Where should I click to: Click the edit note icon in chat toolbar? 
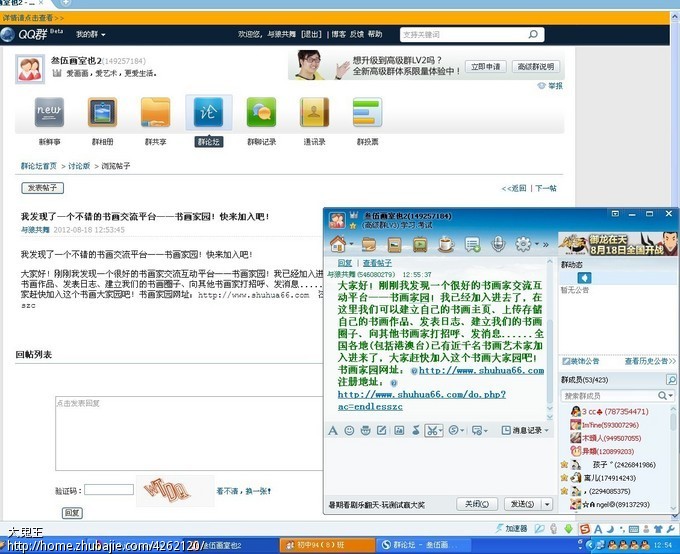point(382,430)
